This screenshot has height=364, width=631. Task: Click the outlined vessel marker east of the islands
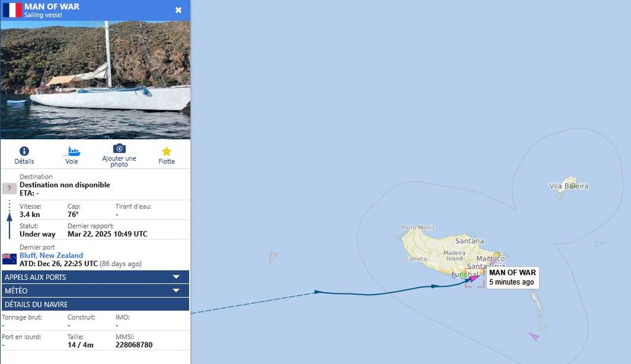point(600,244)
